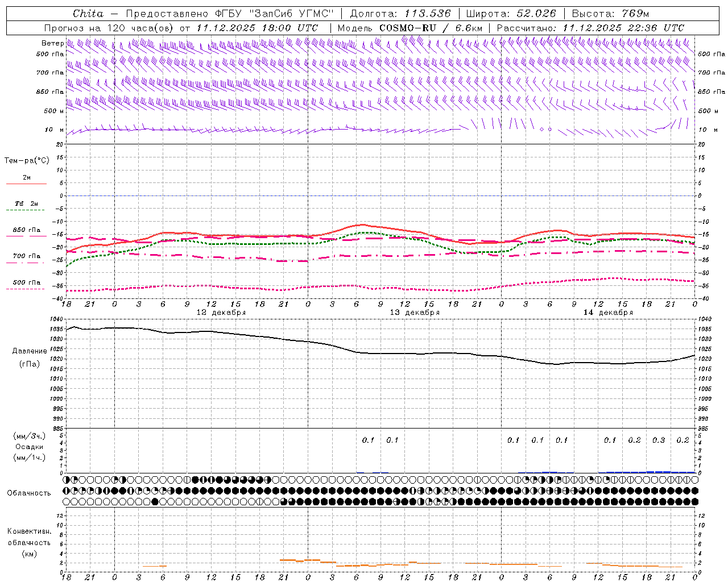Screen dimensions: 728x582
Task: Click the 'Модель COSMO-RU / 6.6км' text
Action: 409,28
